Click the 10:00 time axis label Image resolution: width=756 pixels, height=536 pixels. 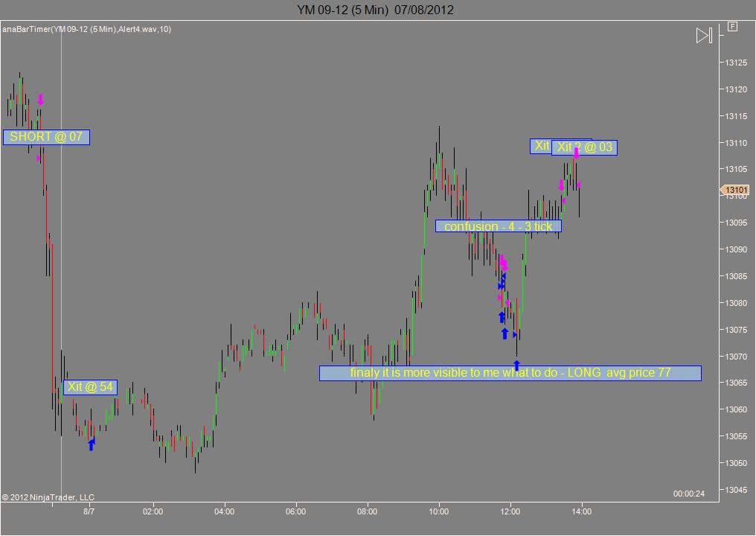[x=439, y=511]
